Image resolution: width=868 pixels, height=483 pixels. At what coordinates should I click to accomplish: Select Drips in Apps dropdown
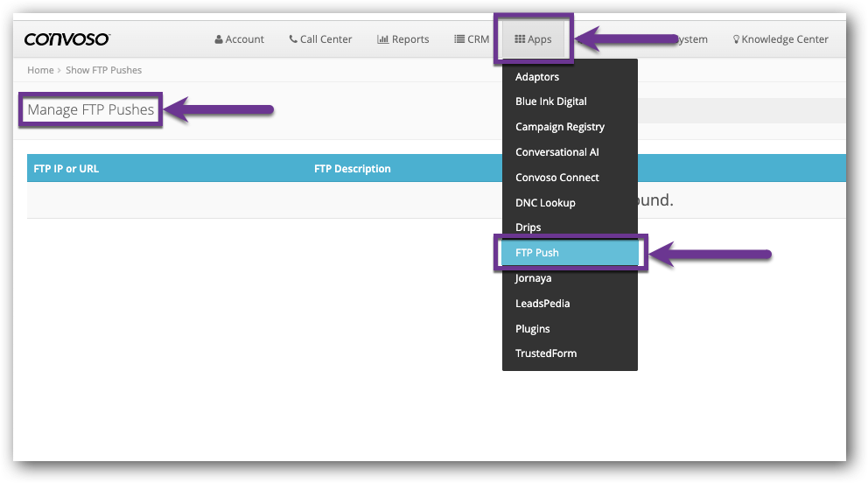[x=570, y=227]
